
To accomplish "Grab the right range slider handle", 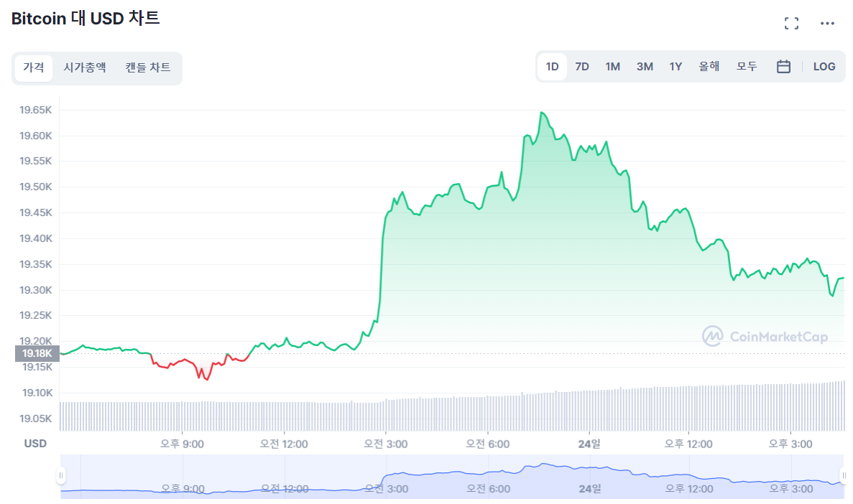I will (x=844, y=475).
